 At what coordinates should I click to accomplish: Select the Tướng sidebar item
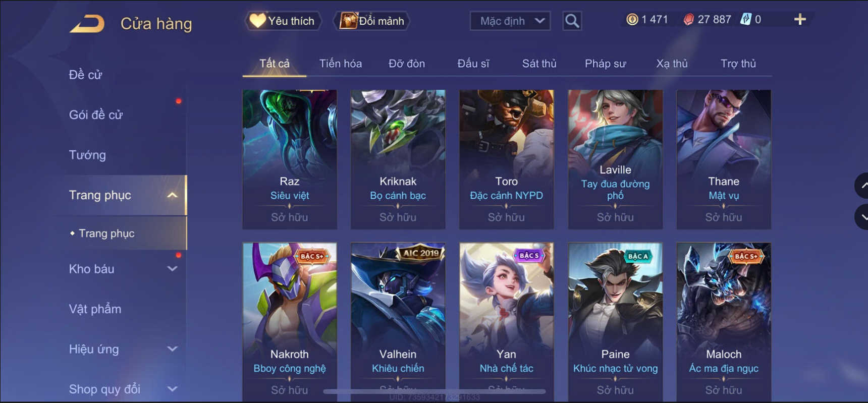tap(87, 155)
